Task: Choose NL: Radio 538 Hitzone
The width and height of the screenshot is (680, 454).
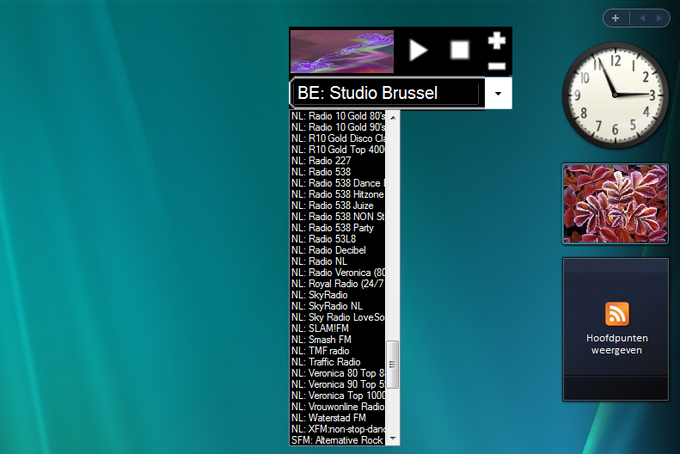Action: 337,194
